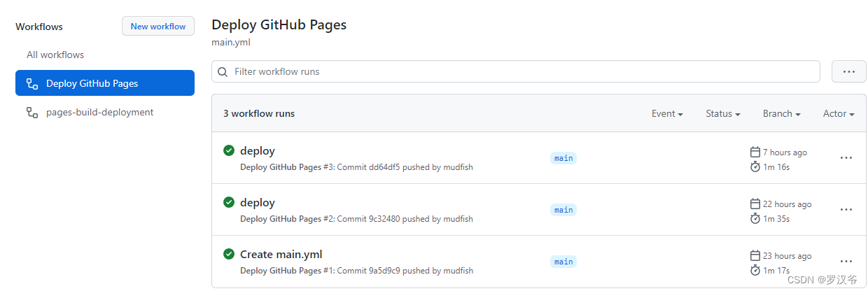This screenshot has height=291, width=868.
Task: Click the main branch label on run #3
Action: [x=563, y=158]
